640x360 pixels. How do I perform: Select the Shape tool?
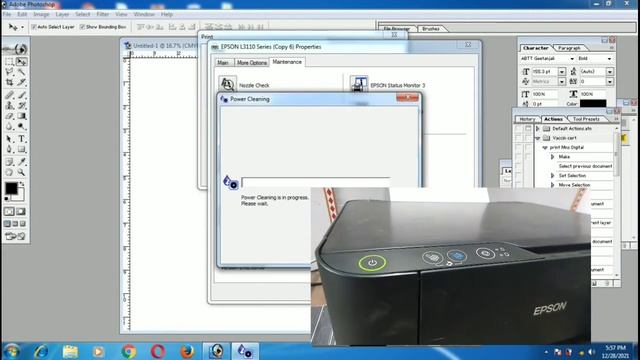coord(21,149)
